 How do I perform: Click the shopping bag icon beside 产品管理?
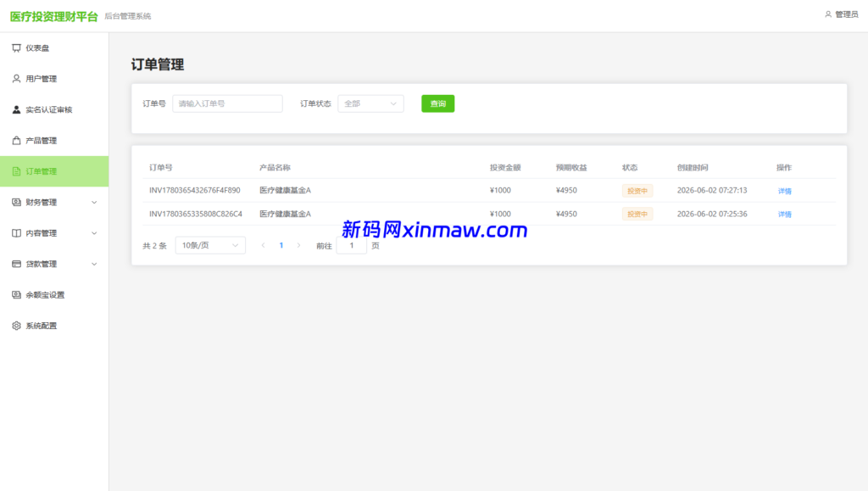click(17, 141)
